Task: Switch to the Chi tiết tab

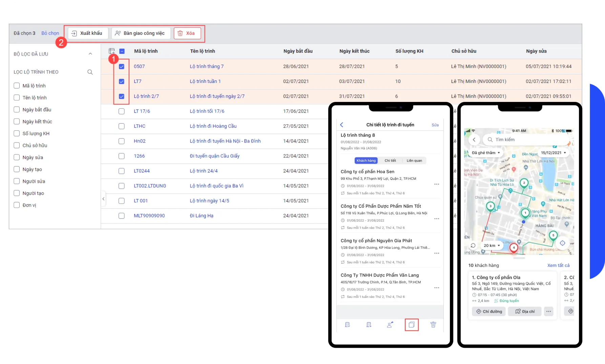Action: 390,160
